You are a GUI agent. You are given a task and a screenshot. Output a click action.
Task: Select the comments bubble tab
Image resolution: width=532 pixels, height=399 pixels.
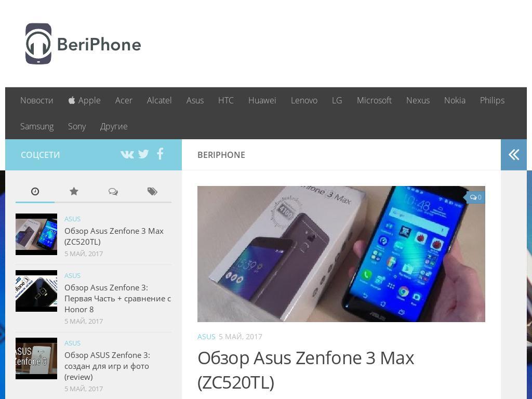coord(113,191)
